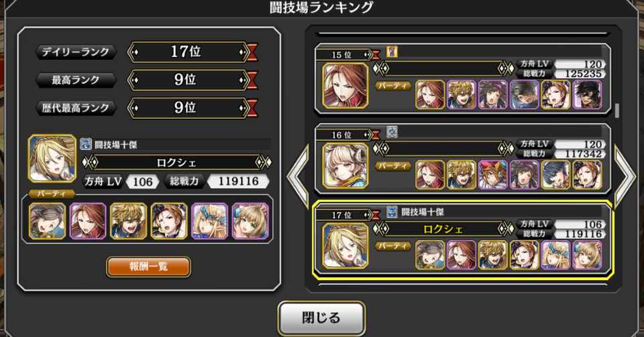Click the パーティ label on 16位 entry
Image resolution: width=644 pixels, height=337 pixels.
click(x=393, y=166)
